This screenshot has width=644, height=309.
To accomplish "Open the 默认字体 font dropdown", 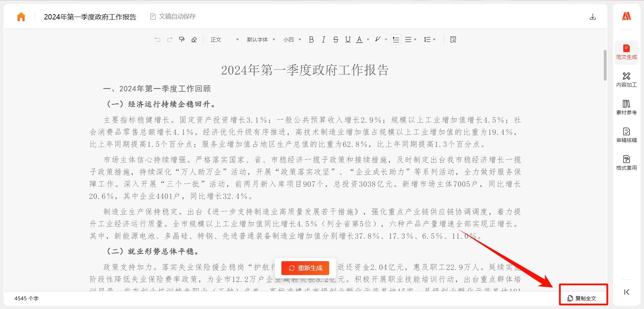I will click(x=261, y=39).
